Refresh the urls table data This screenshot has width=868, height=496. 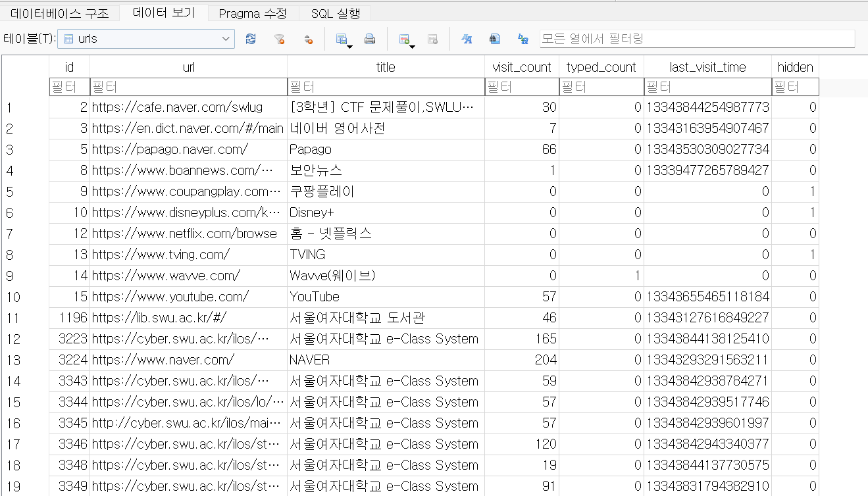(x=251, y=39)
